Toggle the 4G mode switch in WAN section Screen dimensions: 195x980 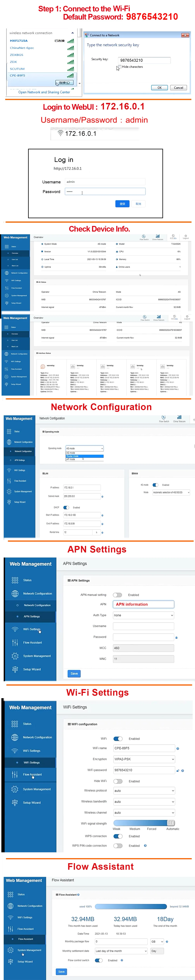155,485
